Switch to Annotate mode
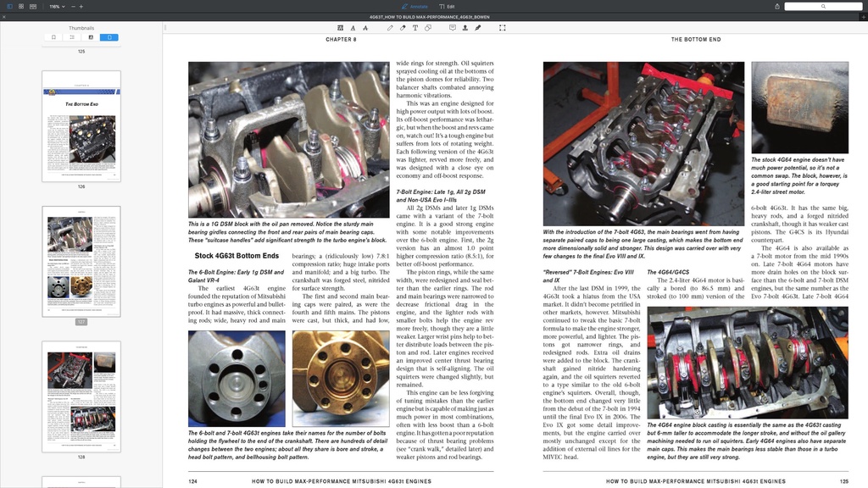The image size is (868, 488). point(415,7)
